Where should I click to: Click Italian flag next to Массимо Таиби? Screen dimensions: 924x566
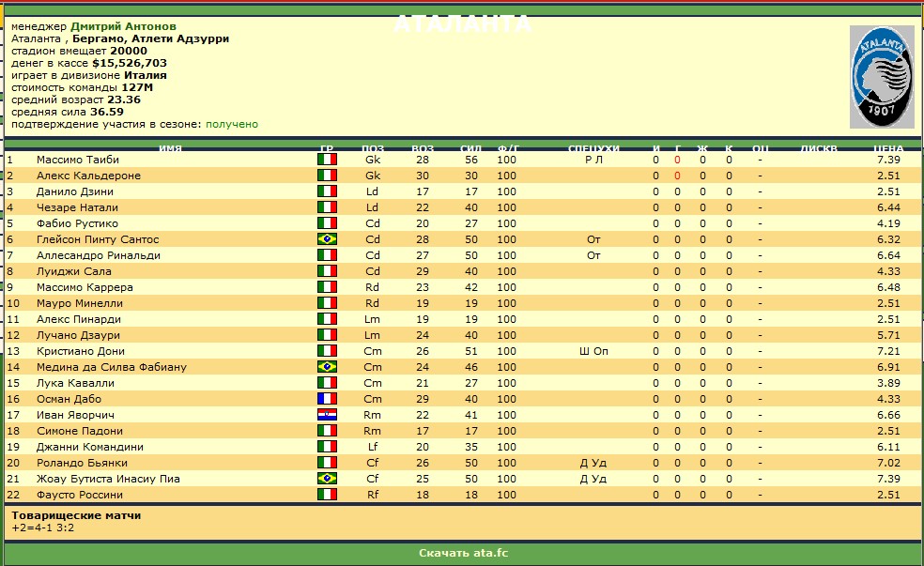[x=327, y=160]
